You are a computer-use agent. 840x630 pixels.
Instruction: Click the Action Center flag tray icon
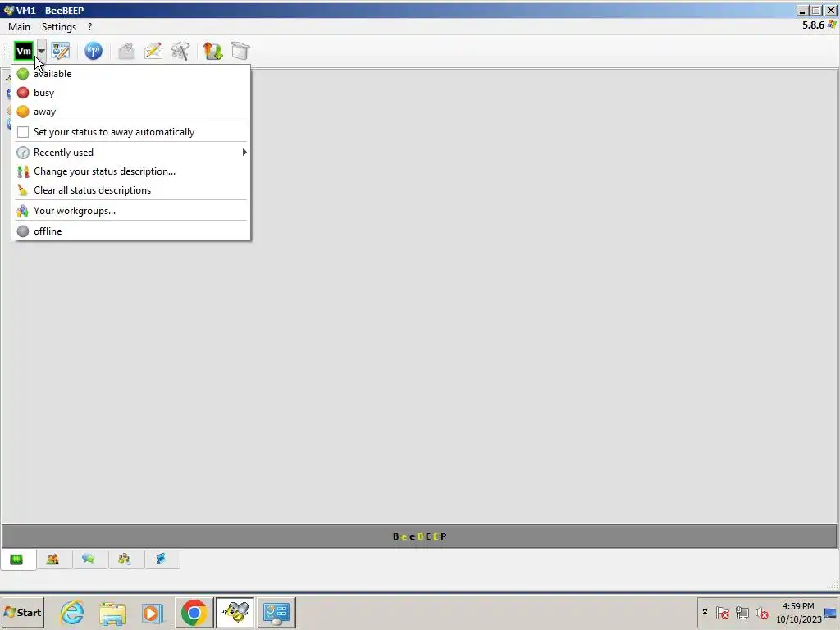pos(723,612)
